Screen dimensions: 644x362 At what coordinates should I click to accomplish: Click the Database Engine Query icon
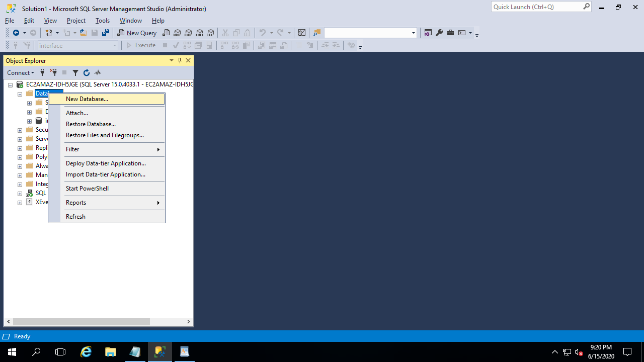click(166, 33)
